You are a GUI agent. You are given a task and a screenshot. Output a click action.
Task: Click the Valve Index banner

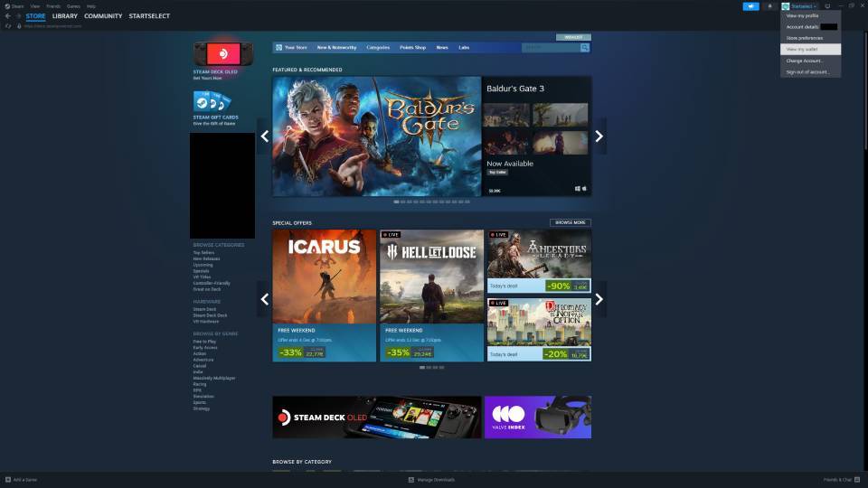click(x=537, y=418)
